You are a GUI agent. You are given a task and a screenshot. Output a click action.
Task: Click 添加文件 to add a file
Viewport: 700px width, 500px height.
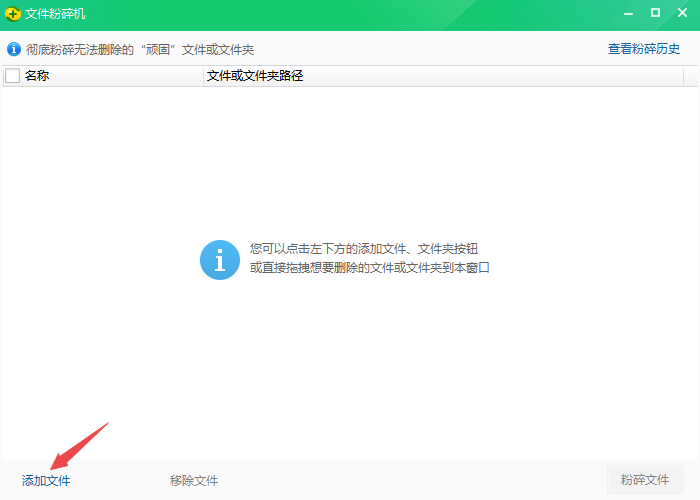(x=46, y=481)
